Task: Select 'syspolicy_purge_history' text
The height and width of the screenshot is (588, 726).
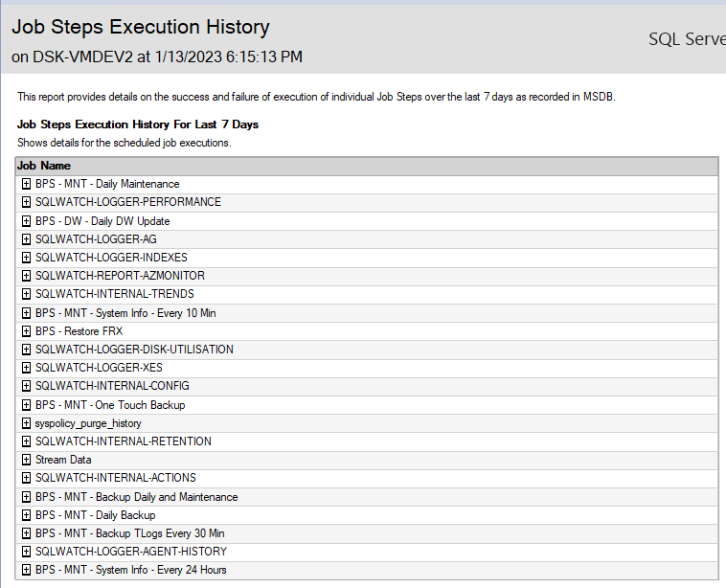Action: point(88,423)
